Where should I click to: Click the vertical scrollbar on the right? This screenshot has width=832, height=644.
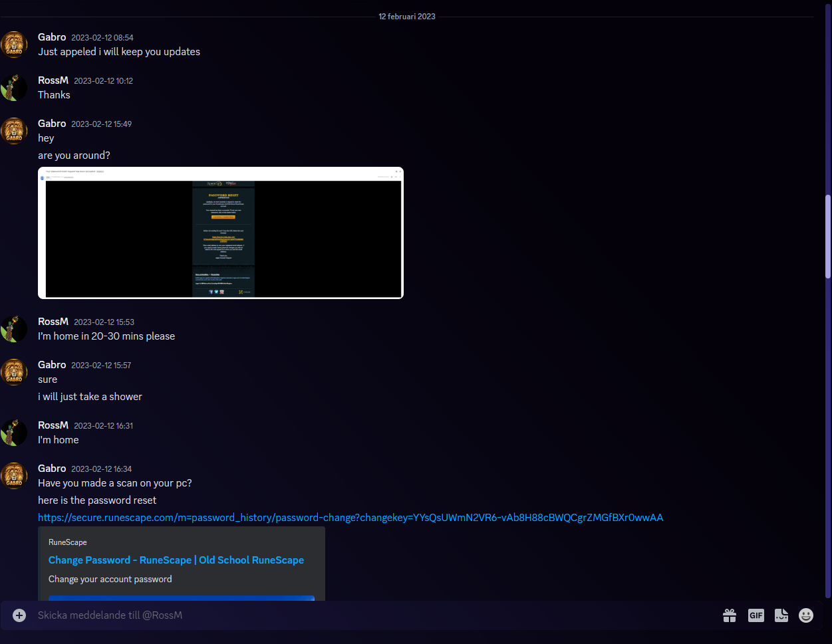pyautogui.click(x=827, y=236)
